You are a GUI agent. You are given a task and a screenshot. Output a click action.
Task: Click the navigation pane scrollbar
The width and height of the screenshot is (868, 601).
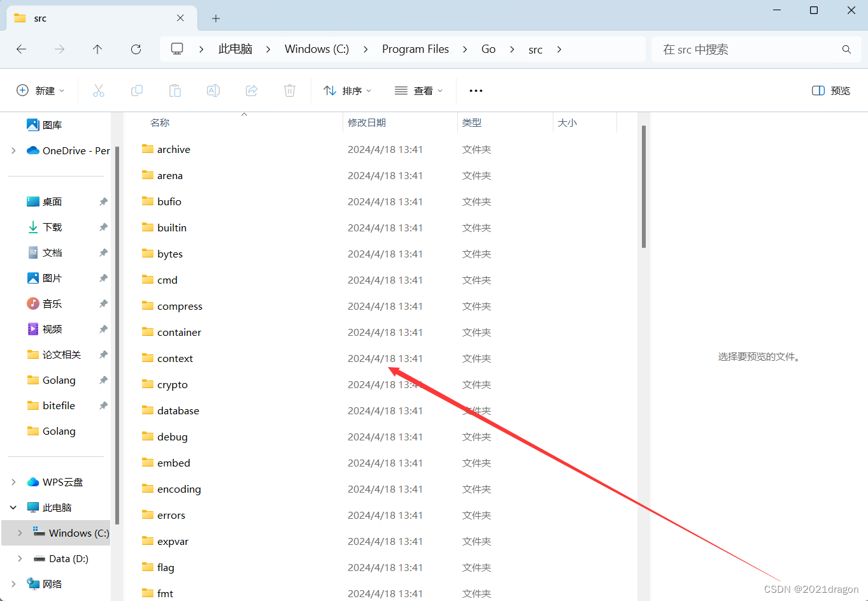tap(117, 335)
